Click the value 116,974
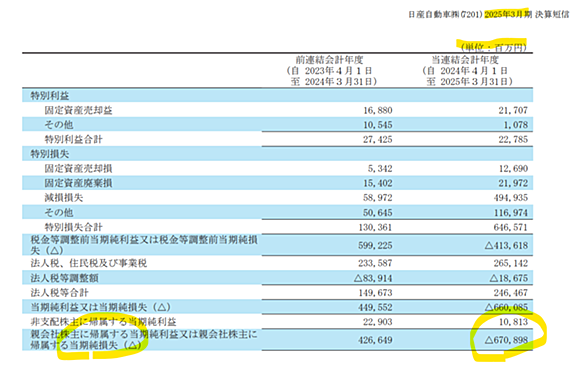This screenshot has width=586, height=377. coord(511,213)
